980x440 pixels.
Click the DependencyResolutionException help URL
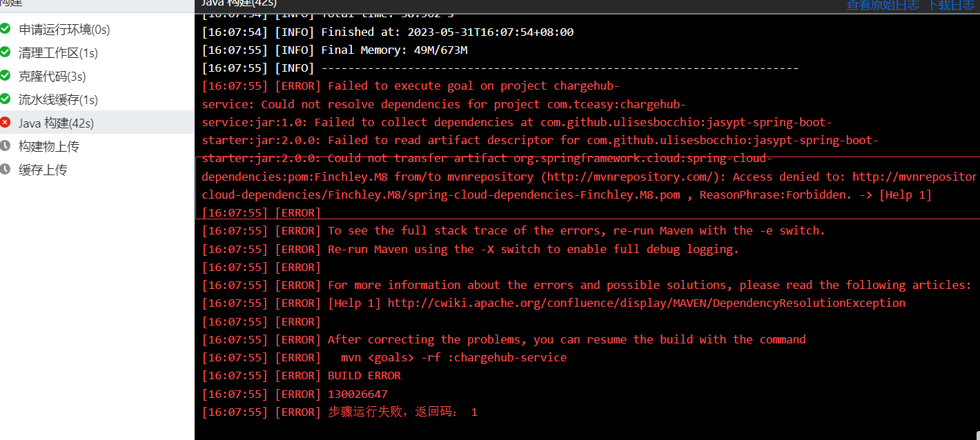[x=647, y=303]
